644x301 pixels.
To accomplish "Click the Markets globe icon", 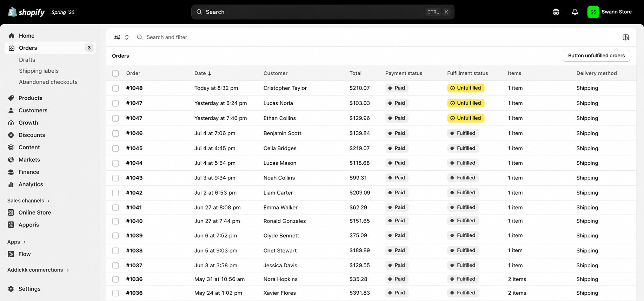I will click(x=11, y=159).
